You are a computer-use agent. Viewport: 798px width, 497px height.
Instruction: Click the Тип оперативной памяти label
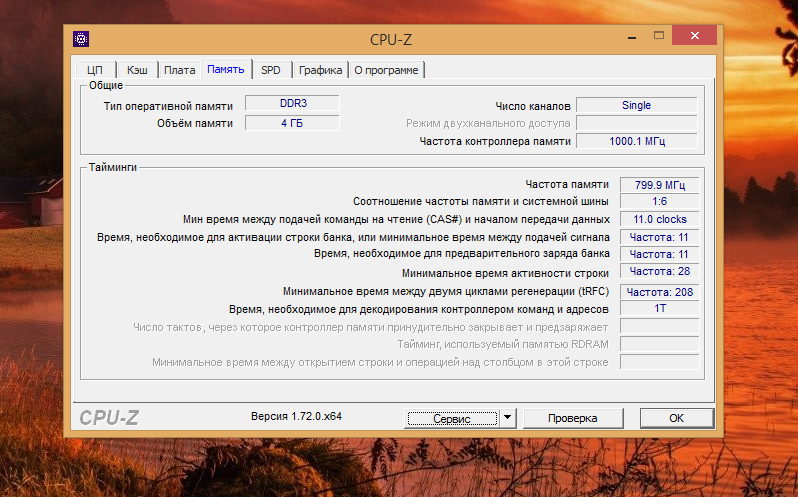pos(168,106)
